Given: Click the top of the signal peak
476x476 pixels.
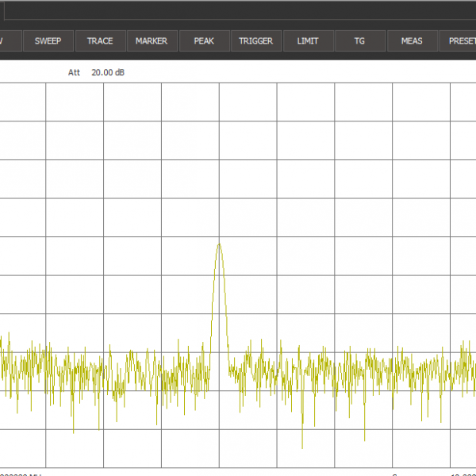Looking at the screenshot, I should [x=219, y=244].
